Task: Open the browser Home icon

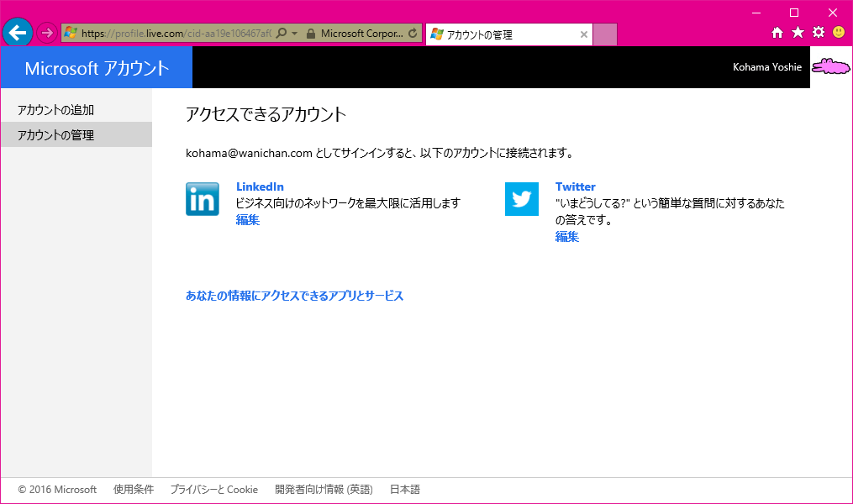Action: point(777,33)
